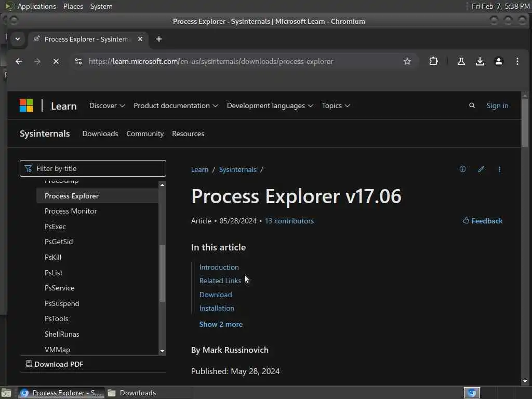Open article more actions menu

click(x=499, y=169)
